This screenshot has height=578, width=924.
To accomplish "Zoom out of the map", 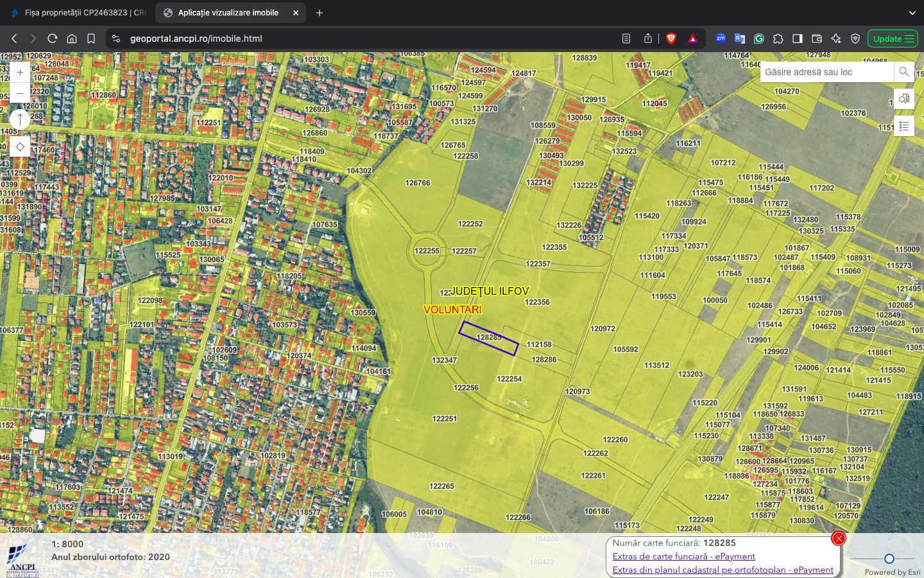I will [20, 93].
